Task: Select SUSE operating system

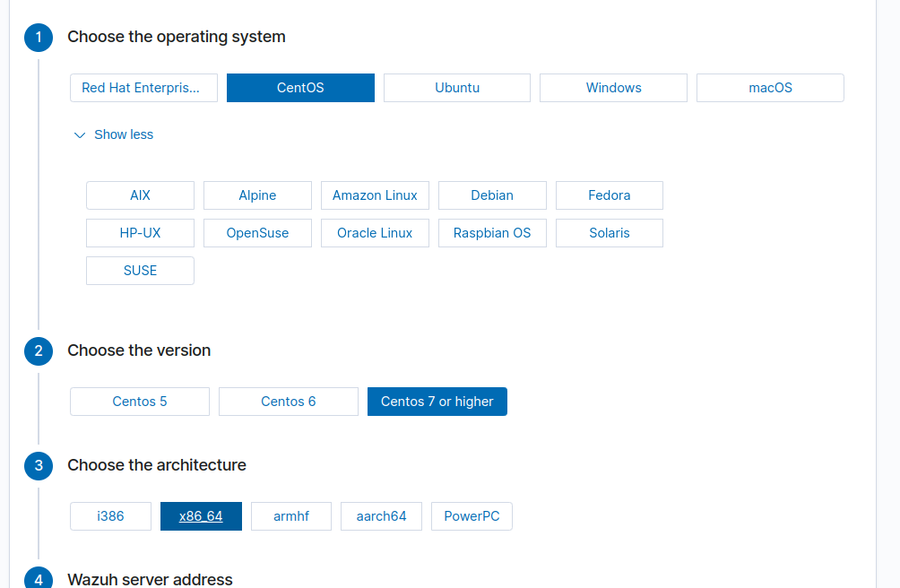Action: [x=140, y=271]
